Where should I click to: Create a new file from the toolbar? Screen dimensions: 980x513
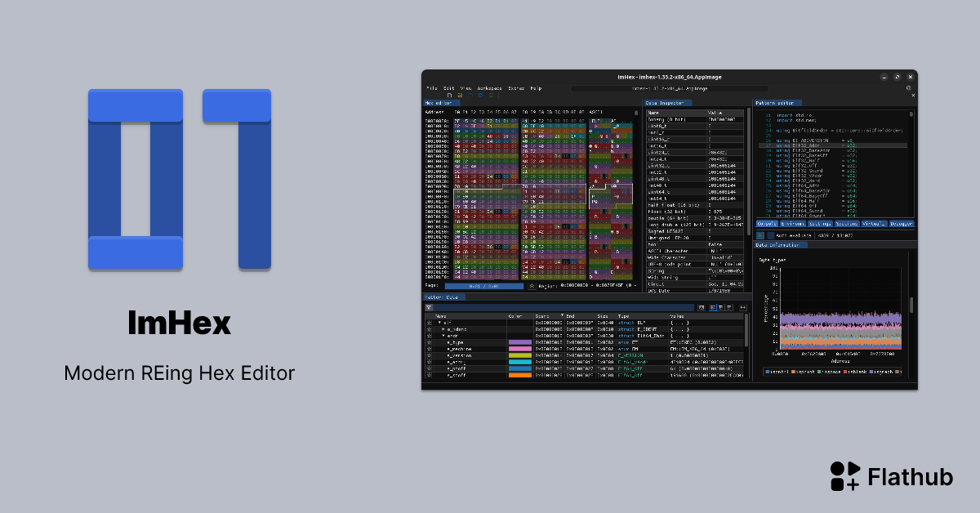449,95
